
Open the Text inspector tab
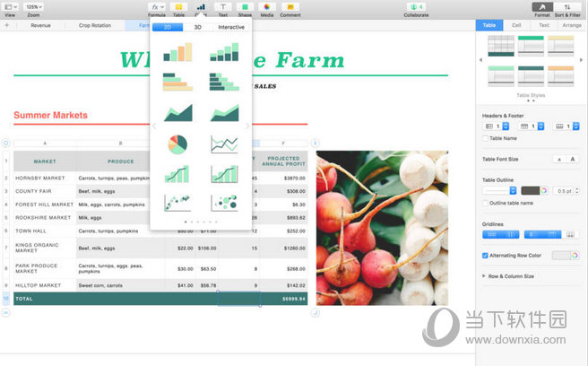(x=544, y=25)
